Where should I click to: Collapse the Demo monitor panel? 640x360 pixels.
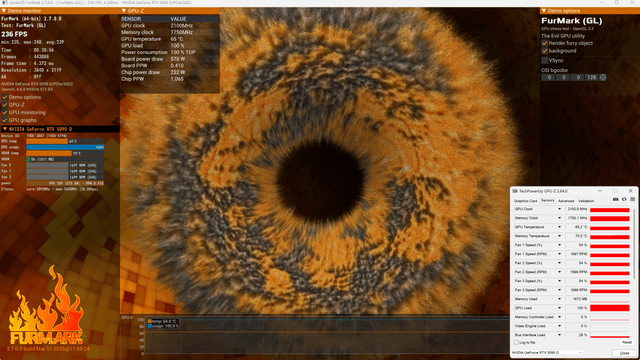(x=4, y=11)
